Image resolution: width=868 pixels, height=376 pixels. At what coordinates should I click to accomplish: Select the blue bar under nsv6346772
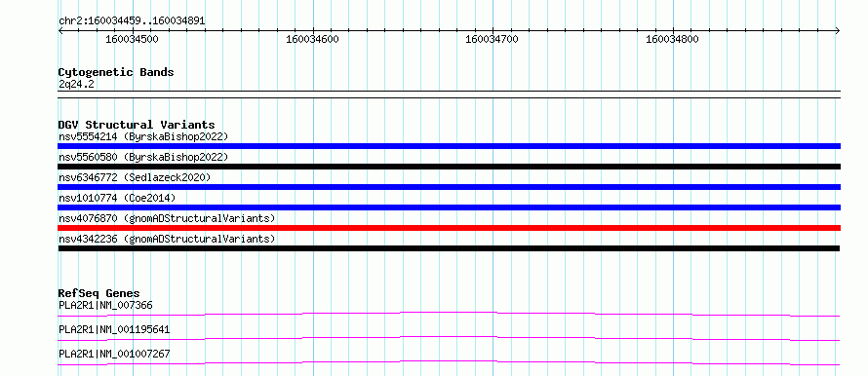pos(449,187)
